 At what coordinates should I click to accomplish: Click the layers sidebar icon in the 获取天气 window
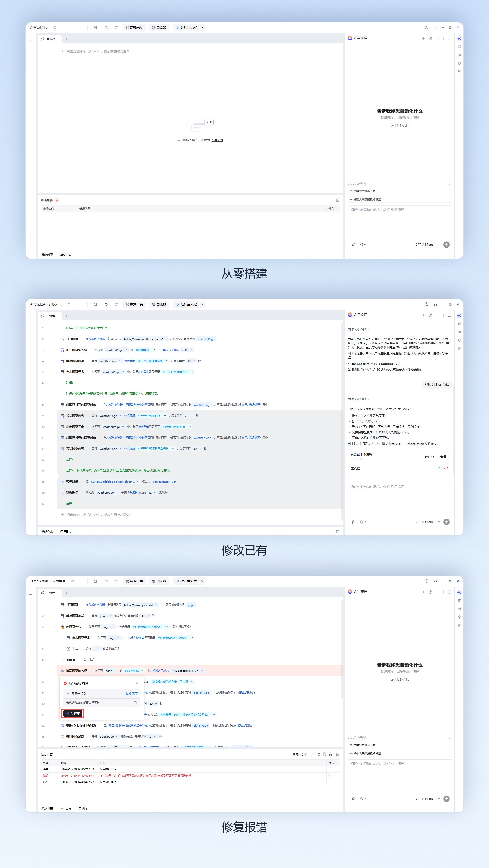[459, 340]
